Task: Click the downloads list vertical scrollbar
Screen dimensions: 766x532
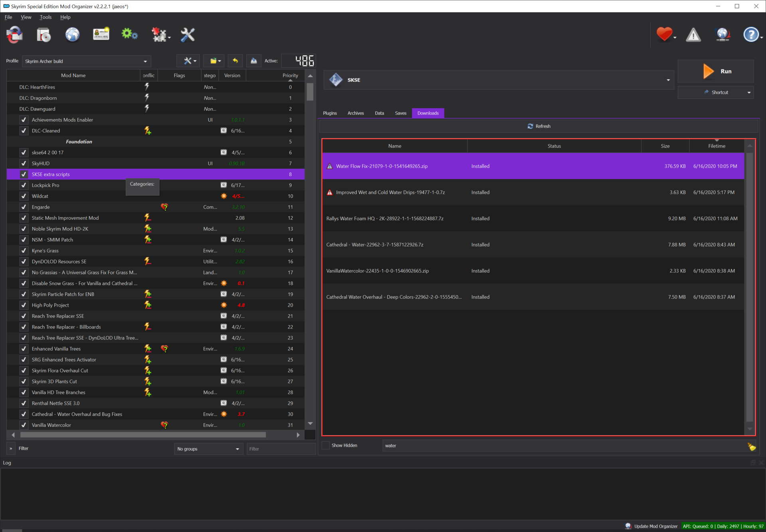Action: pyautogui.click(x=750, y=287)
